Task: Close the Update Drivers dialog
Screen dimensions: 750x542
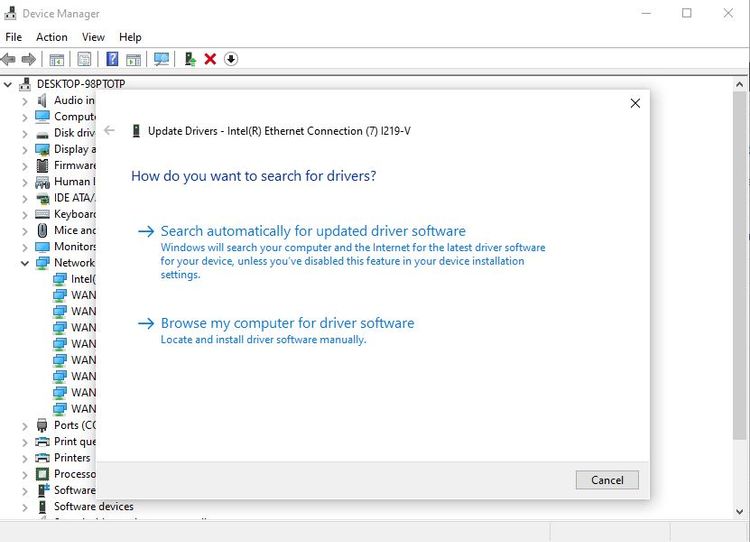Action: [x=635, y=103]
